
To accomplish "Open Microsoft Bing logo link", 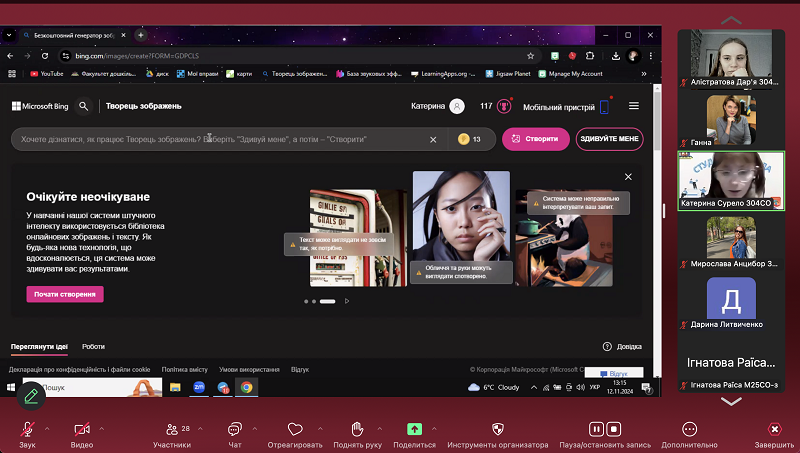I will (40, 106).
